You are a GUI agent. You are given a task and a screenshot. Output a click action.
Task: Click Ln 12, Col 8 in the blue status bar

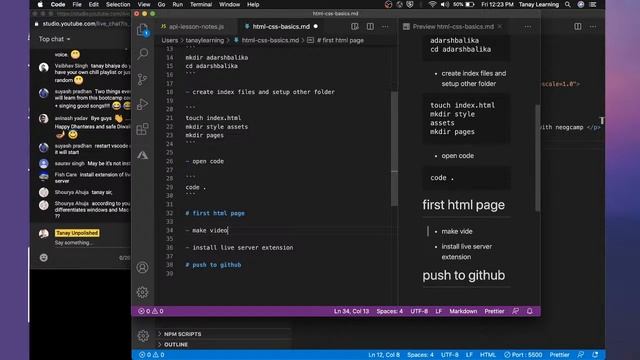[x=384, y=355]
